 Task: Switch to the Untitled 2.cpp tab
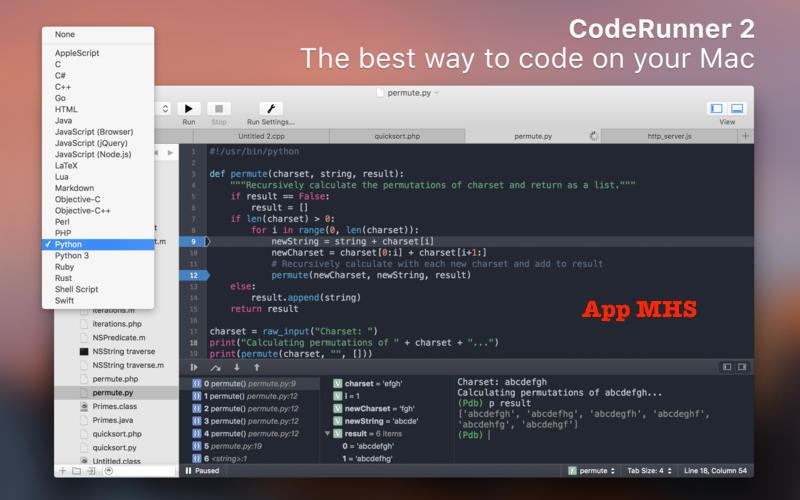pyautogui.click(x=261, y=136)
